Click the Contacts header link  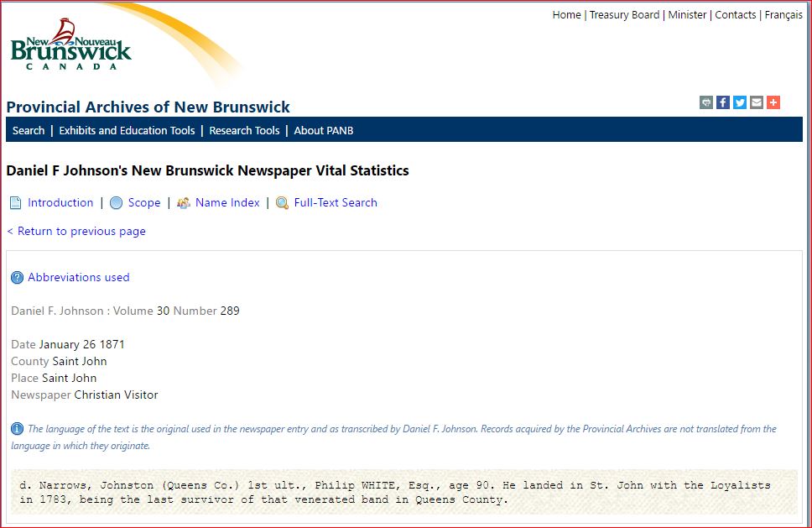tap(736, 15)
